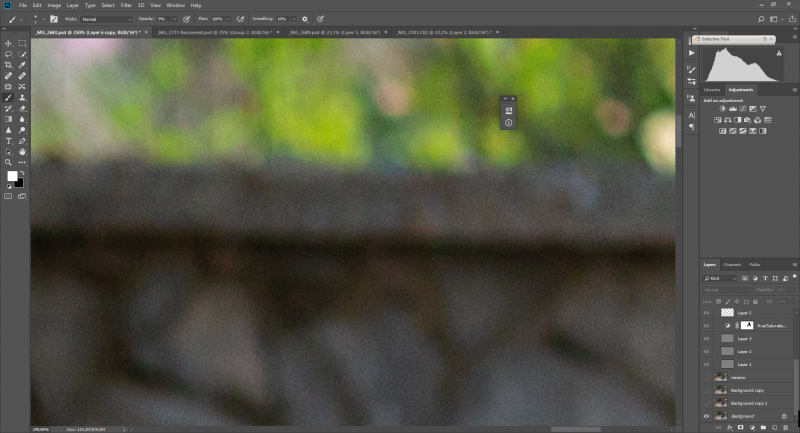Open the Adjustments panel flyout menu
Viewport: 800px width, 433px height.
click(x=794, y=90)
